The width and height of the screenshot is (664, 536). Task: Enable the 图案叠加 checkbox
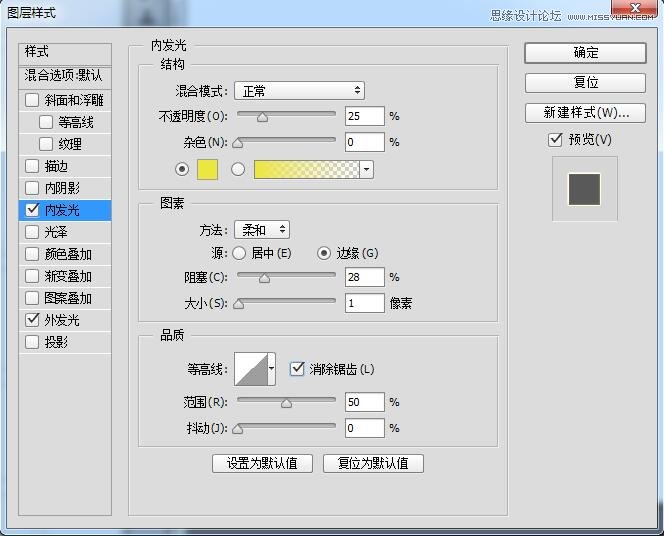(x=32, y=298)
